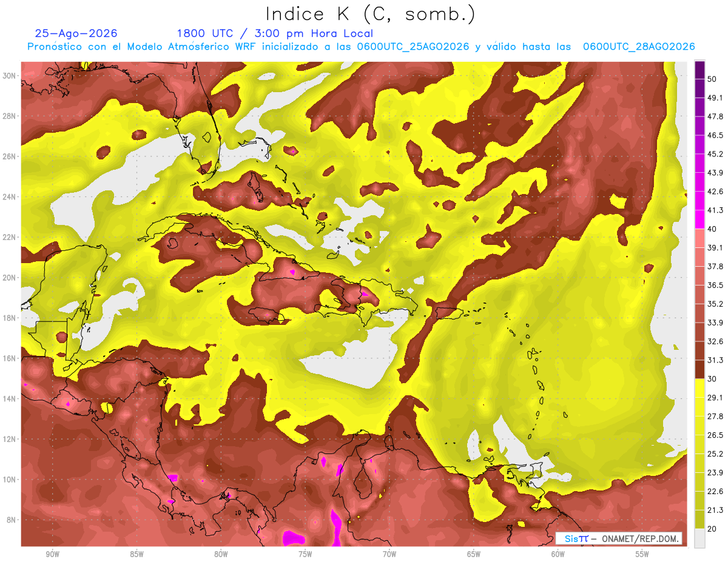Click the colorbar value "47.8"
Image resolution: width=728 pixels, height=562 pixels.
coord(715,116)
